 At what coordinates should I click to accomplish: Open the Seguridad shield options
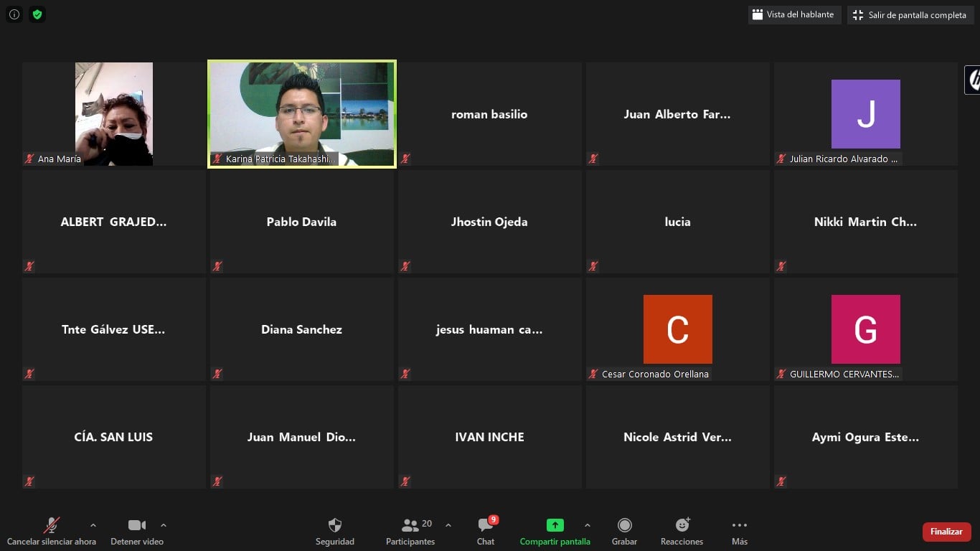tap(334, 532)
